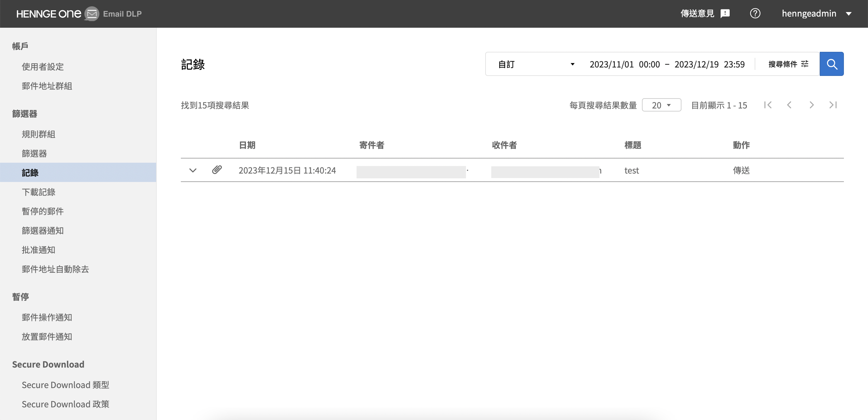Click the end time 23:59 field
This screenshot has height=420, width=868.
click(734, 64)
